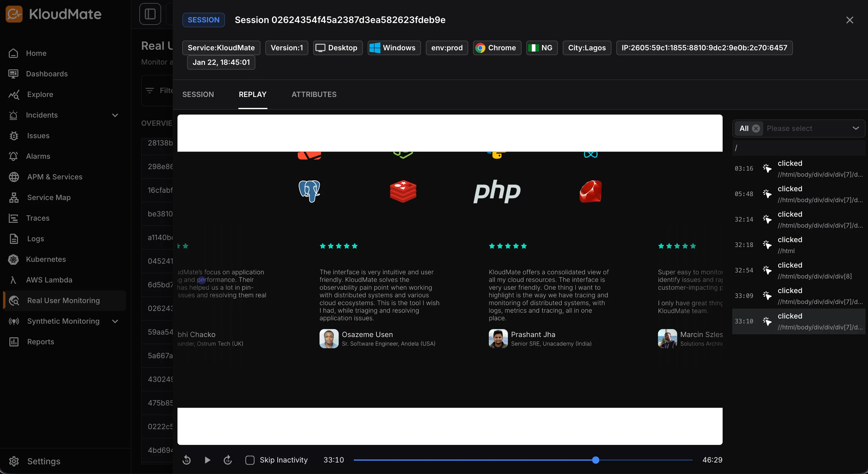Click the Chrome browser tag
This screenshot has width=868, height=474.
point(497,48)
